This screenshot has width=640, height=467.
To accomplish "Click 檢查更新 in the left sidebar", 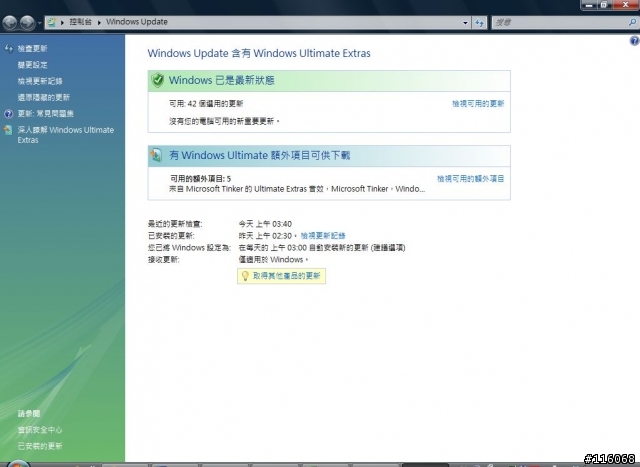I will click(33, 49).
